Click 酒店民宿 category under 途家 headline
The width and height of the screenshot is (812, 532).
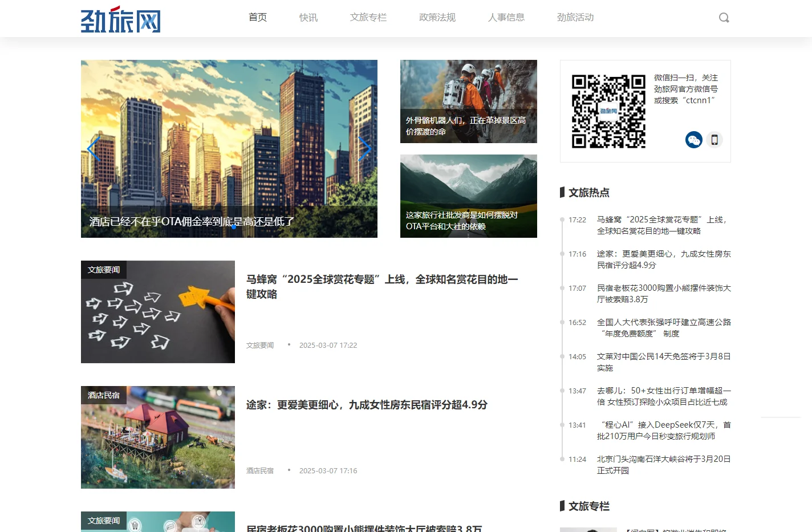[x=260, y=470]
